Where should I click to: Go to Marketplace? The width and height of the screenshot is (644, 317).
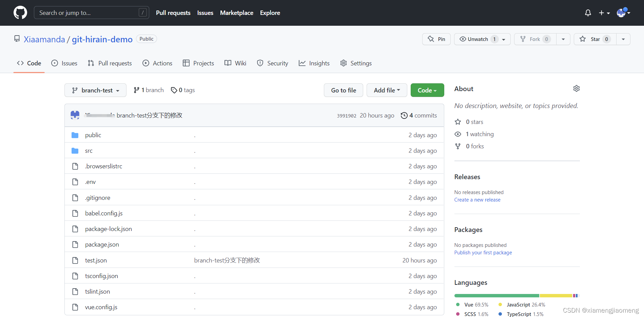237,13
